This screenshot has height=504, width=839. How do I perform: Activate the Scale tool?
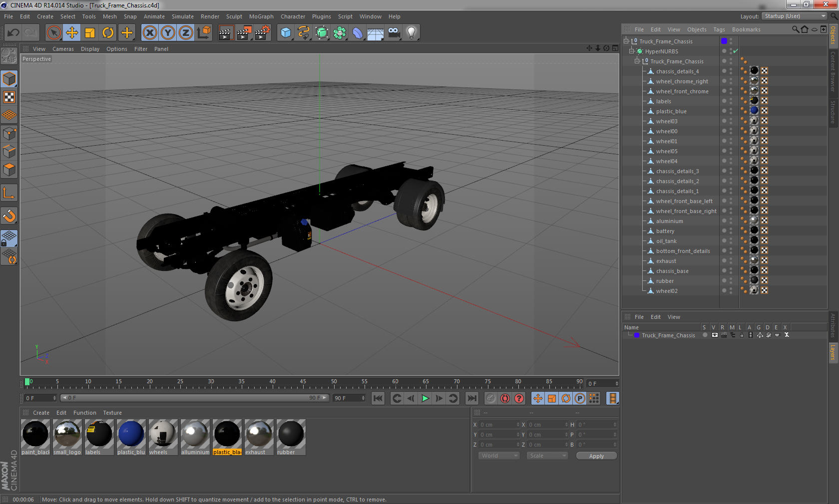coord(90,33)
